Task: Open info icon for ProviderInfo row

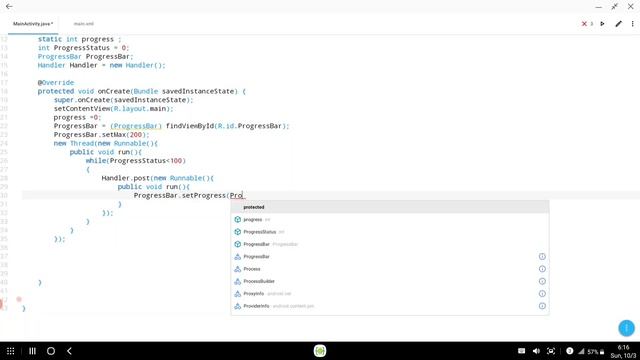Action: pos(542,306)
